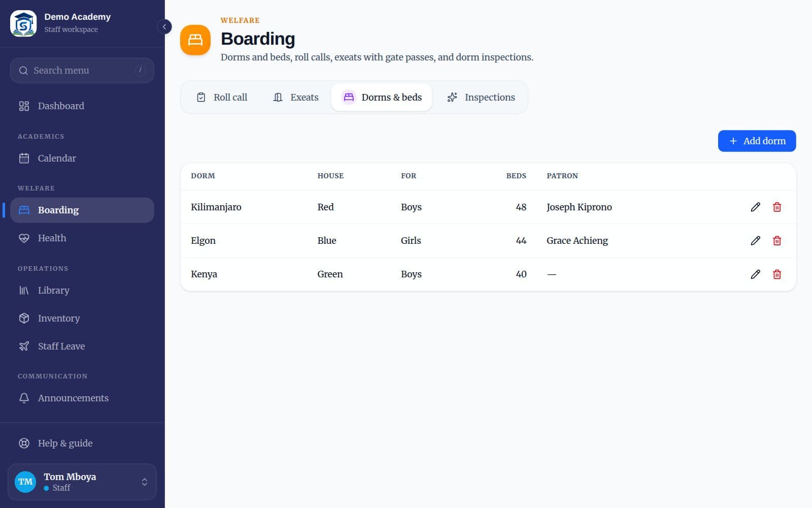Image resolution: width=812 pixels, height=508 pixels.
Task: Collapse the sidebar with chevron button
Action: (x=164, y=26)
